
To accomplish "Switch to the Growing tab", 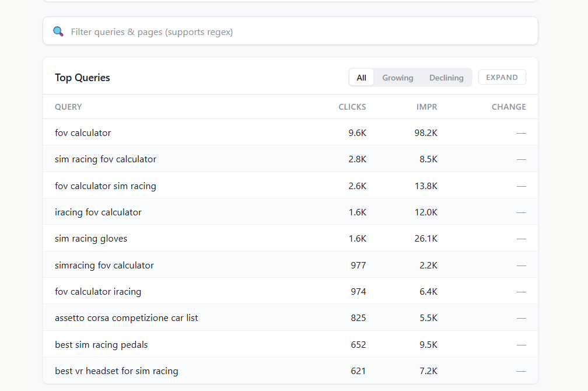I will [397, 77].
